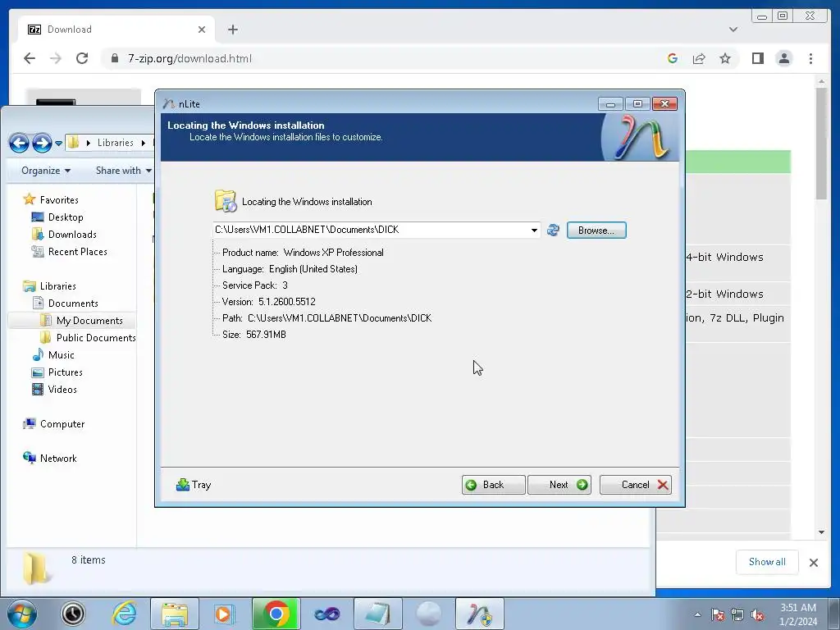Switch to Chrome from taskbar
The image size is (840, 630).
pos(276,614)
